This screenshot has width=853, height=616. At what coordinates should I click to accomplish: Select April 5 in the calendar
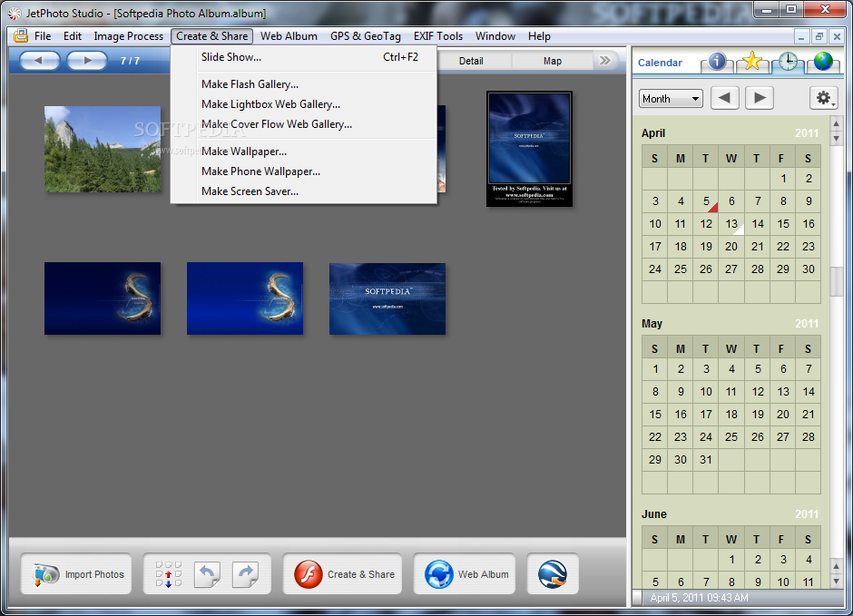706,201
